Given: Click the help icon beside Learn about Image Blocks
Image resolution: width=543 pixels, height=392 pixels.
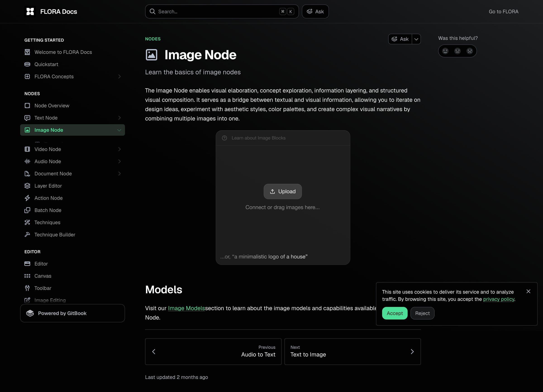Looking at the screenshot, I should click(224, 138).
